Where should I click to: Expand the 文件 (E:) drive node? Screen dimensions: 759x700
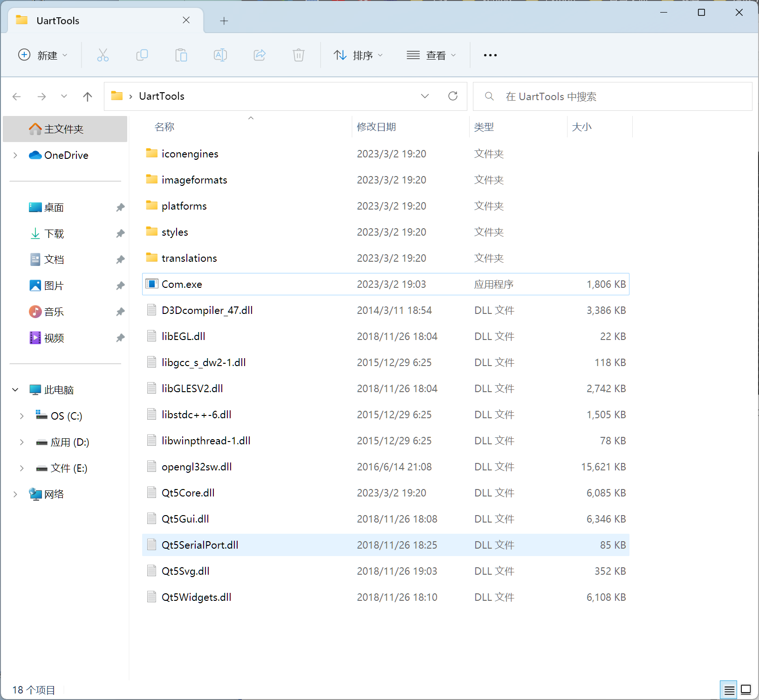(22, 468)
